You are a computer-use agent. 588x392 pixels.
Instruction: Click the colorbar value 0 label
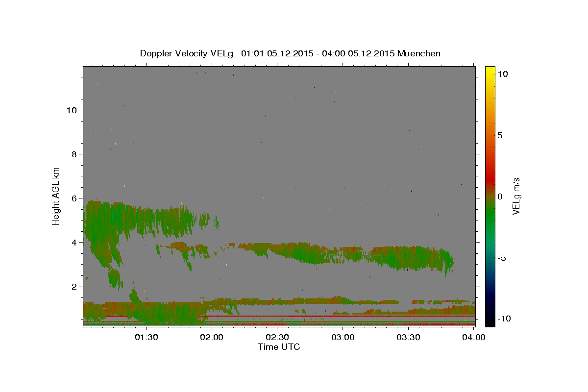coord(500,196)
